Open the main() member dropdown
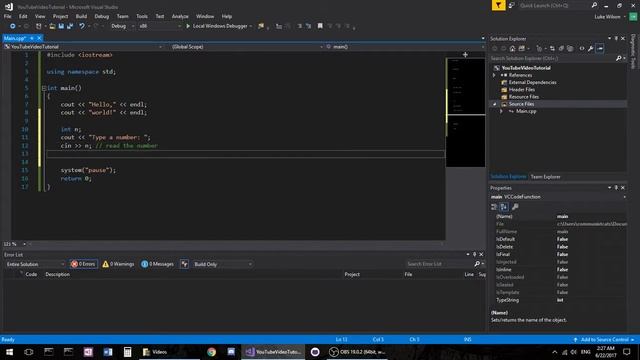 pos(404,47)
